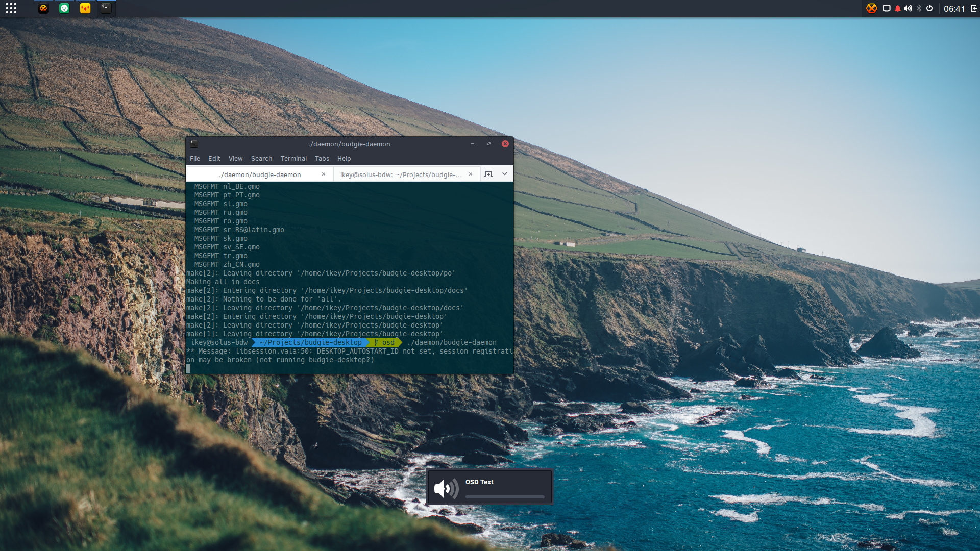Screen dimensions: 980x551
Task: Click the 'MSGFMT sr_RS@latin.gmo' output line
Action: click(239, 230)
